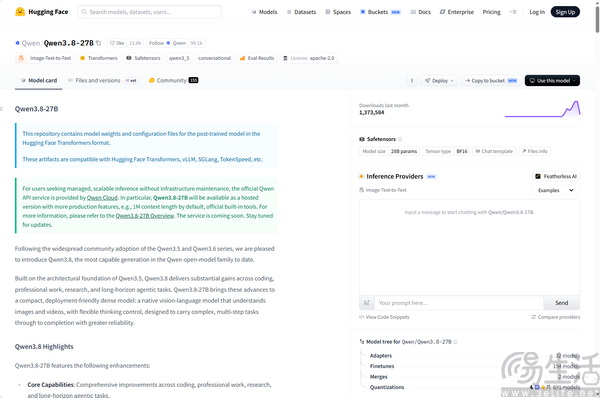Viewport: 600px width, 398px height.
Task: Click Copy to bucket button
Action: point(491,80)
